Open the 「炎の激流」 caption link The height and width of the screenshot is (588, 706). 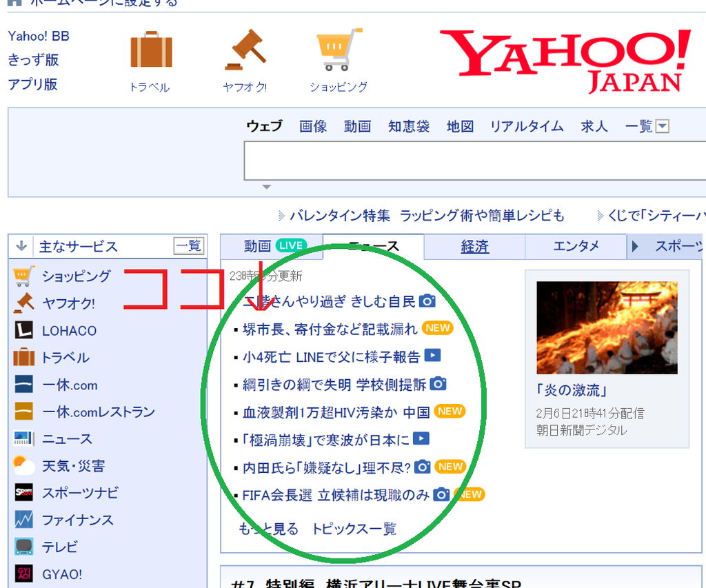(x=571, y=390)
